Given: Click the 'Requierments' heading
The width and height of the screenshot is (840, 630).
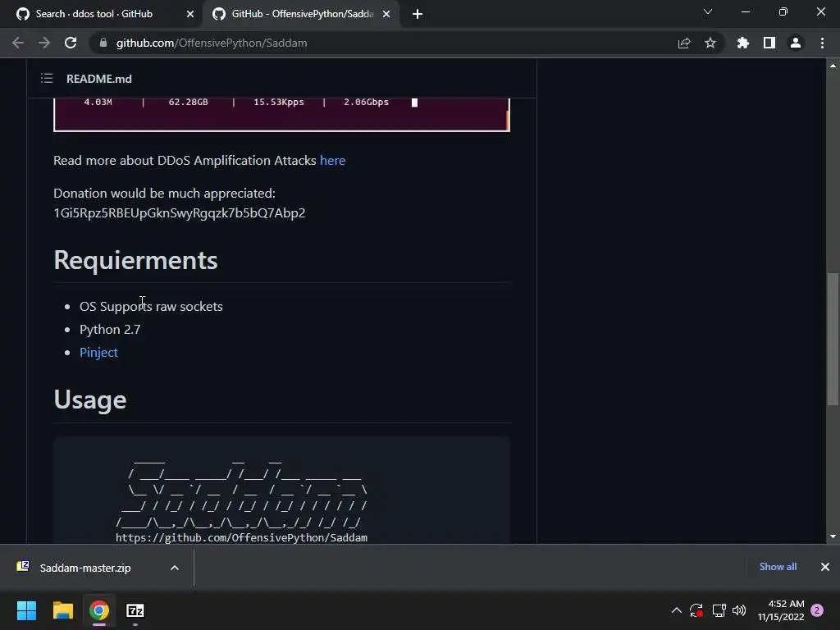Looking at the screenshot, I should click(135, 260).
